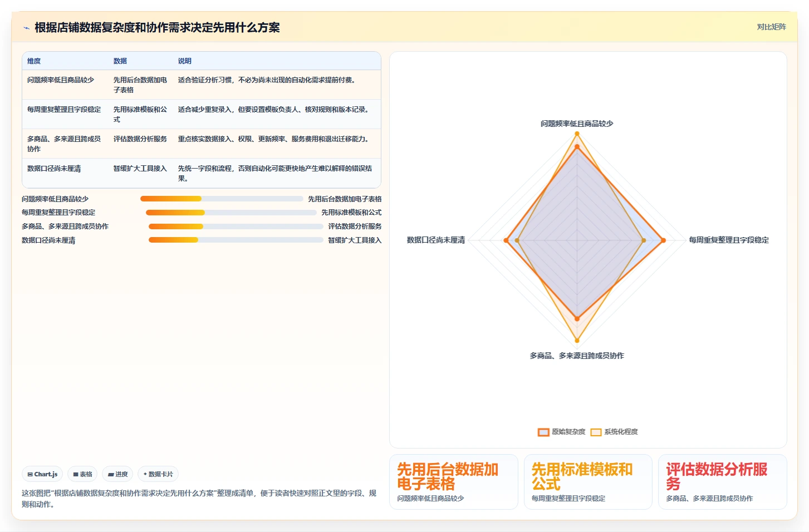The image size is (809, 532).
Task: Click the page title heading text
Action: point(157,27)
